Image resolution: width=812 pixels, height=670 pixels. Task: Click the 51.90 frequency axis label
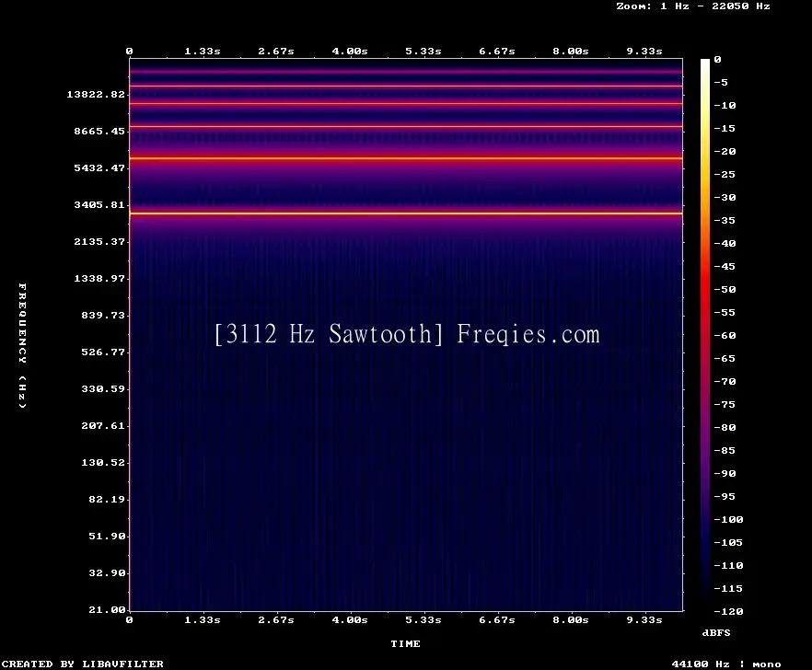(107, 536)
